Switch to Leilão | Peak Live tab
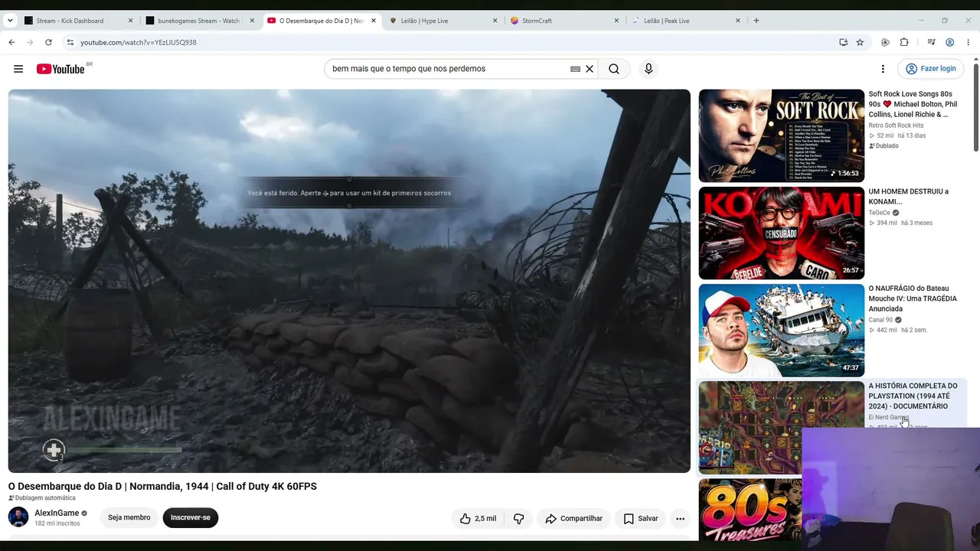 686,21
